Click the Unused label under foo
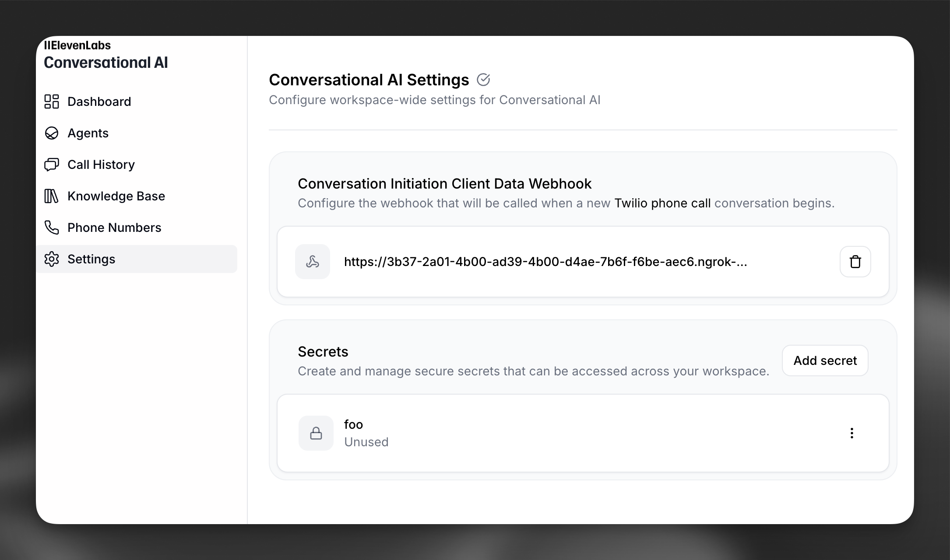 (366, 442)
